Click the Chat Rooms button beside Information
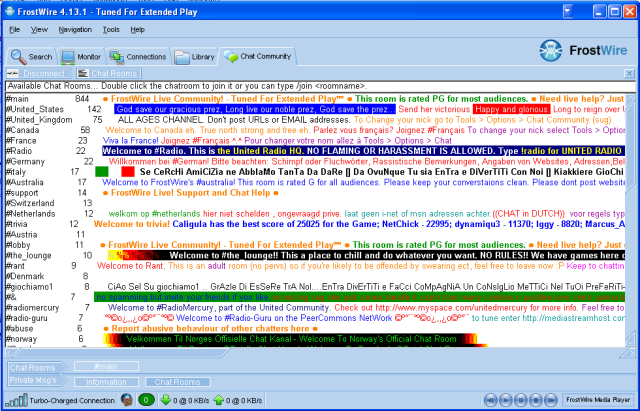This screenshot has height=411, width=640. point(178,382)
